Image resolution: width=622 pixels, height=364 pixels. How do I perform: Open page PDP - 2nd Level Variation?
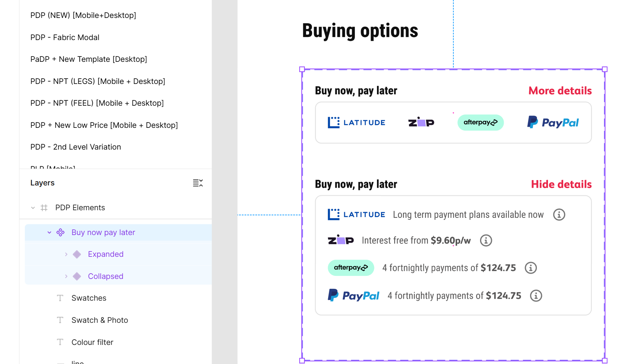(76, 147)
